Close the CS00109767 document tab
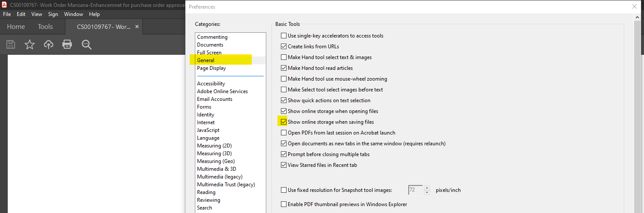The width and height of the screenshot is (644, 213). click(x=137, y=27)
